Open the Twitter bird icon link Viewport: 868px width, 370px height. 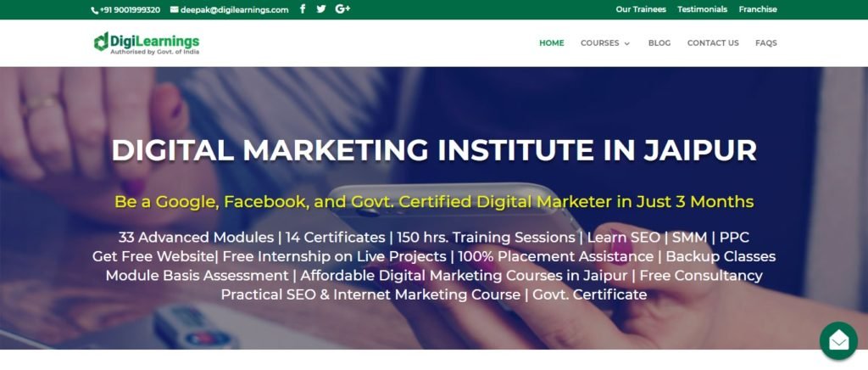(321, 8)
